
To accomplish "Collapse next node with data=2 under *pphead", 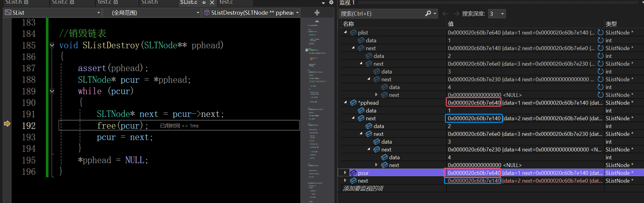I will coord(353,118).
